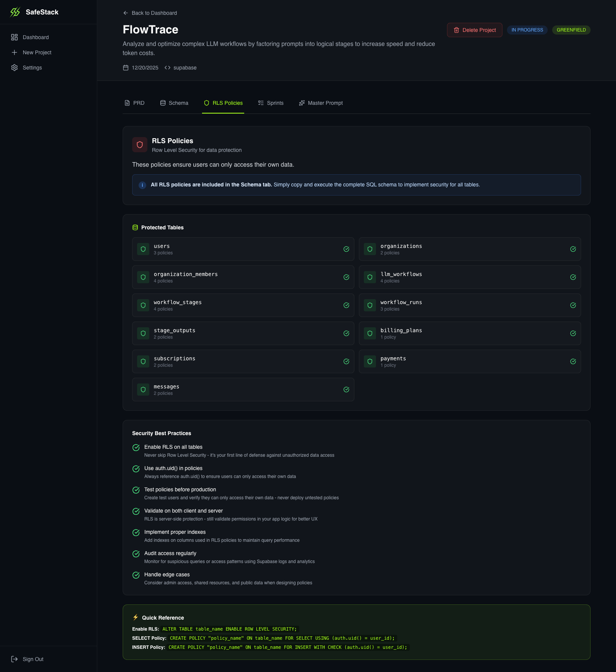
Task: Click the code brackets icon next to supabase
Action: click(x=167, y=68)
